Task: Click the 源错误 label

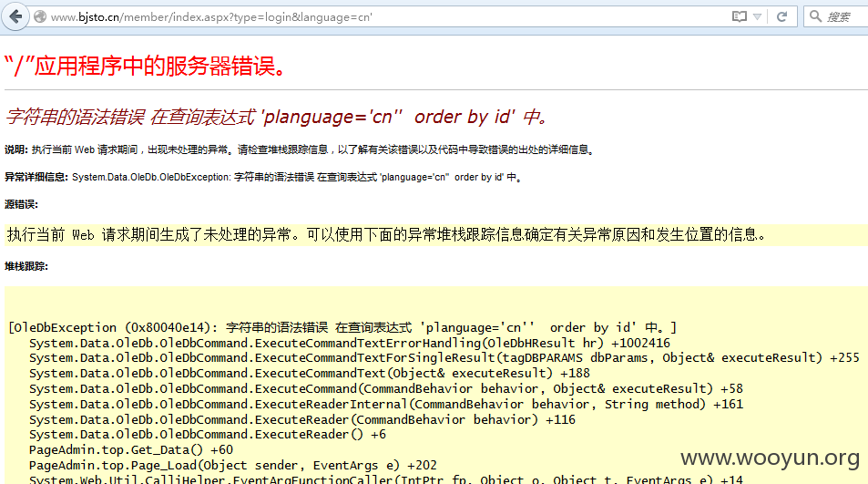Action: point(21,204)
